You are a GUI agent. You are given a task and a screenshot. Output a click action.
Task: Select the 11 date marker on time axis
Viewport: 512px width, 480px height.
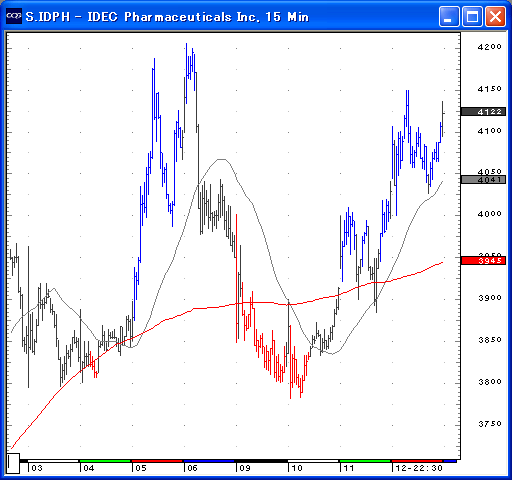pyautogui.click(x=349, y=468)
